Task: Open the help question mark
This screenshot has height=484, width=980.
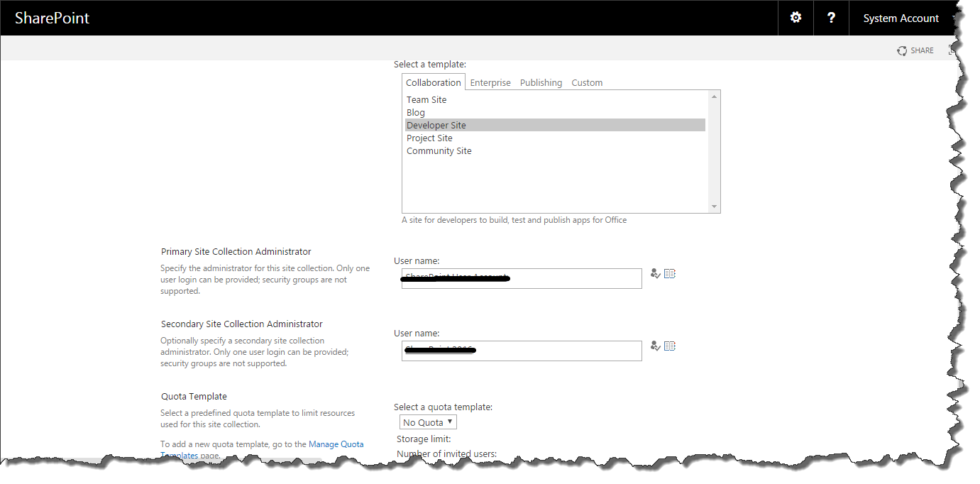Action: point(831,18)
